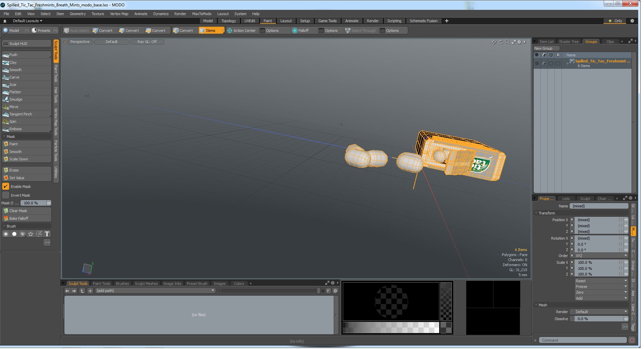Go up one level in preset browser
Image resolution: width=644 pixels, height=349 pixels.
[x=82, y=291]
